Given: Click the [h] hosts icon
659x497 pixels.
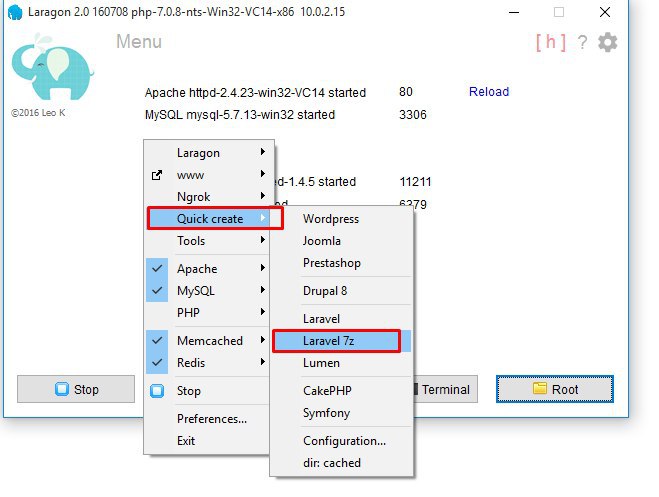Looking at the screenshot, I should [x=551, y=42].
